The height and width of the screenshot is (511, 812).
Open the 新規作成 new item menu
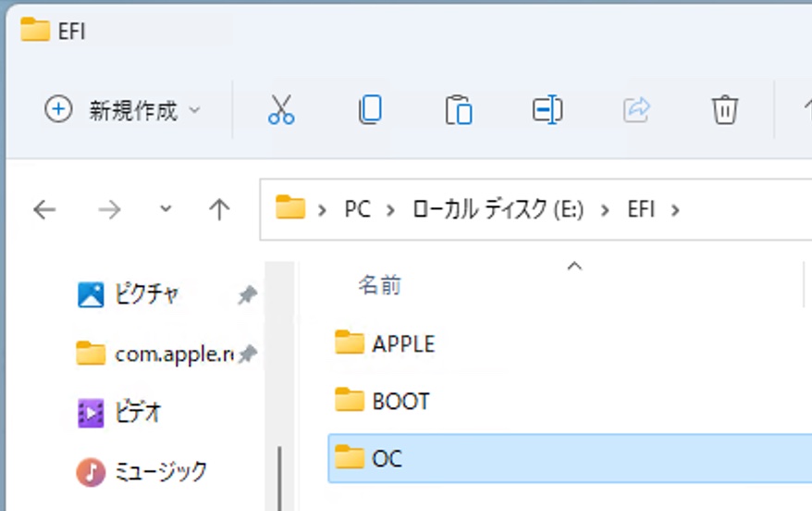(122, 110)
